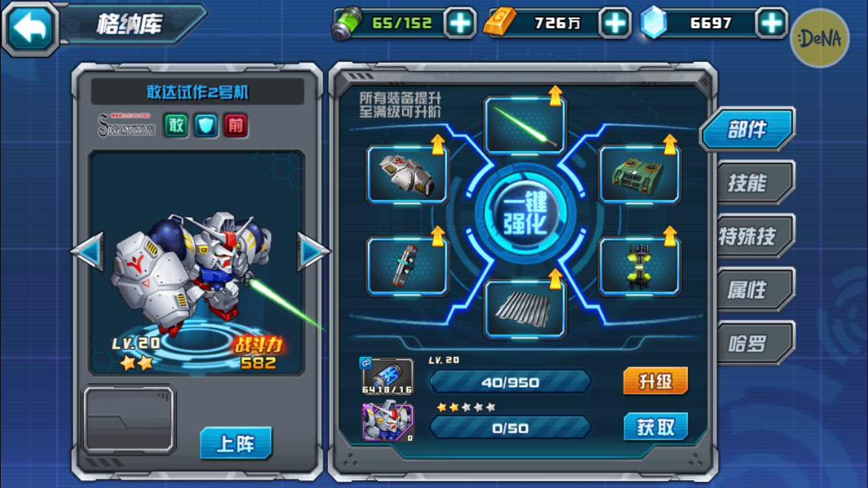Viewport: 868px width, 488px height.
Task: Switch to the 技能 tab
Action: tap(748, 183)
